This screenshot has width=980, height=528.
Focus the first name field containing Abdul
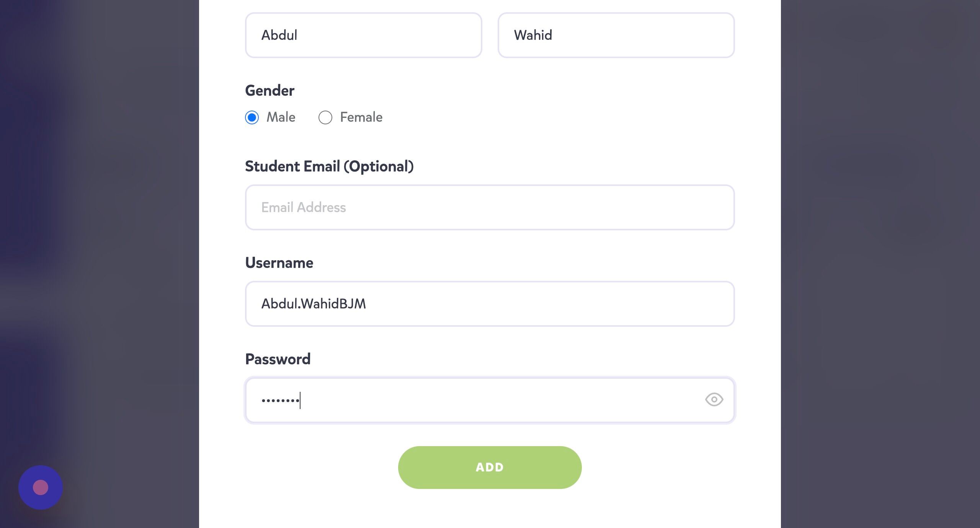pos(363,35)
